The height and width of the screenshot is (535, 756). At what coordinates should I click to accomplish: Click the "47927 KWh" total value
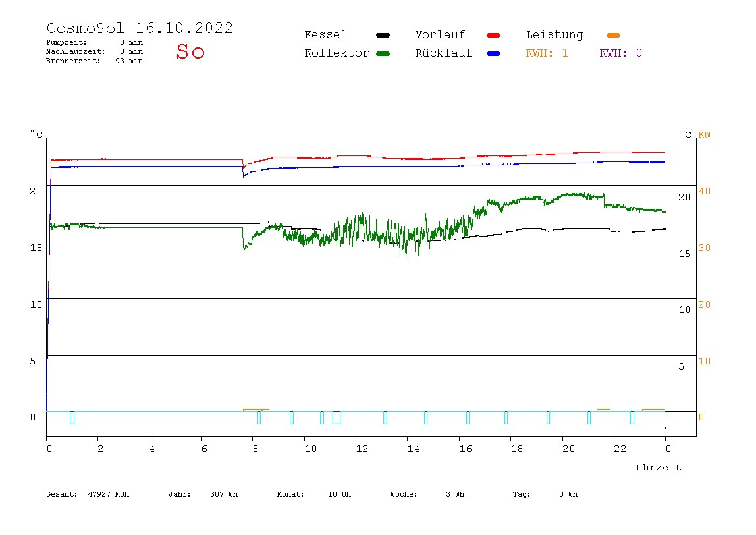[109, 494]
